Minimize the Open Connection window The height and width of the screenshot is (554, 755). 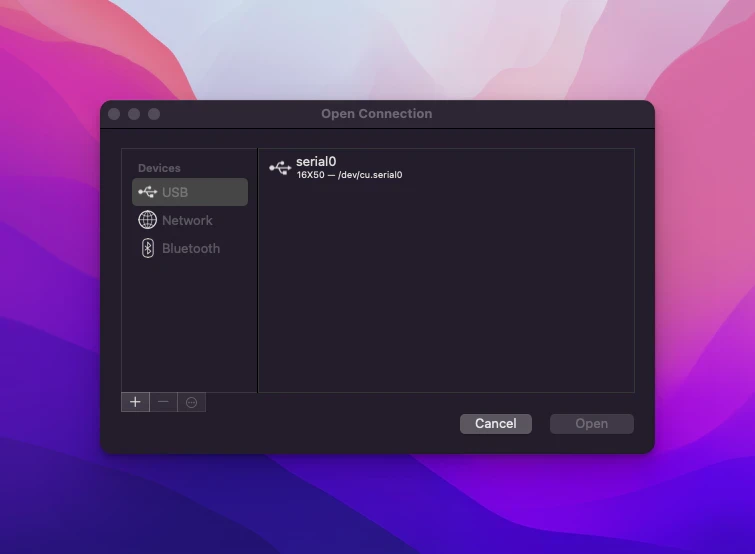click(x=134, y=114)
